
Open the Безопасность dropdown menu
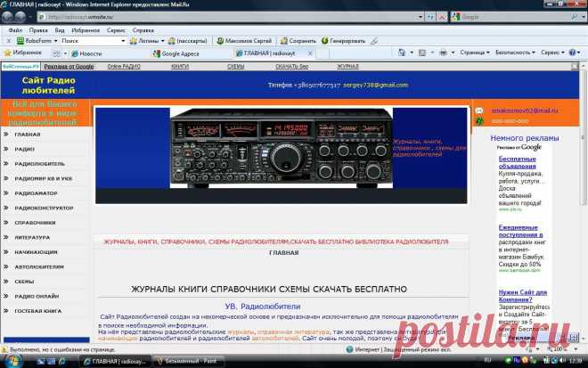[x=515, y=53]
